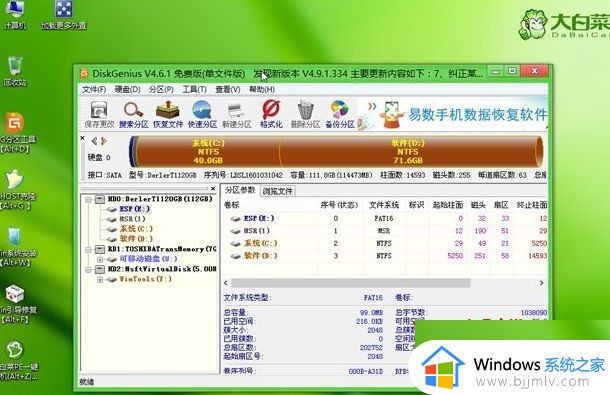This screenshot has width=610, height=395.
Task: Click the New Partition (新建分区) icon
Action: click(x=237, y=114)
